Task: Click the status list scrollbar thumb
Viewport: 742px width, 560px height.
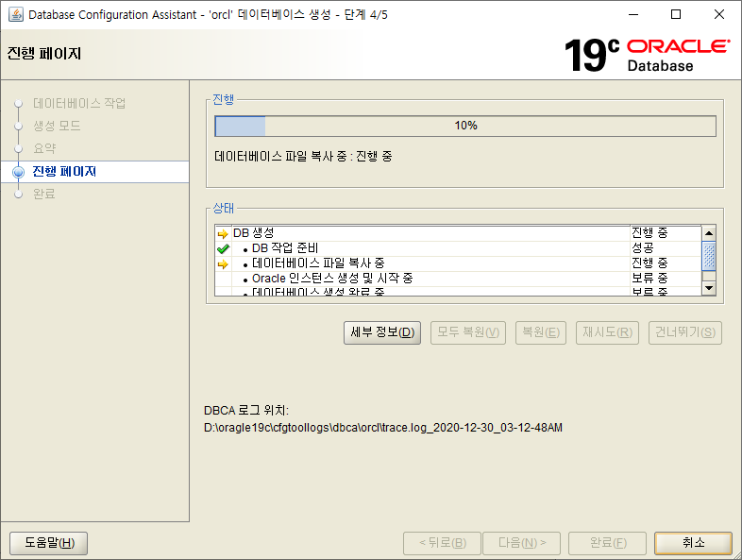Action: point(708,256)
